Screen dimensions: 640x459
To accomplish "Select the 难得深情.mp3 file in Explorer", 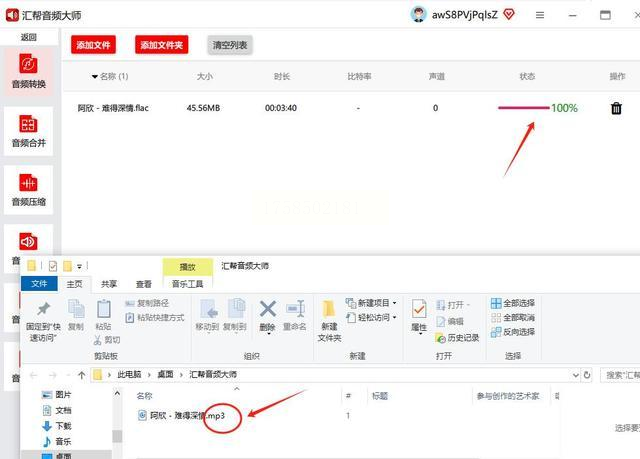I will [182, 415].
